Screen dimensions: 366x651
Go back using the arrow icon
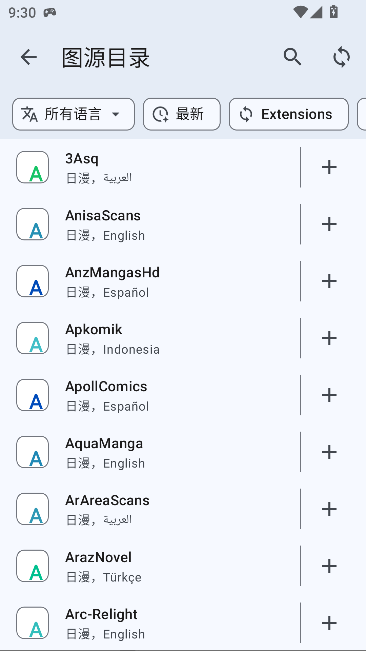click(29, 57)
